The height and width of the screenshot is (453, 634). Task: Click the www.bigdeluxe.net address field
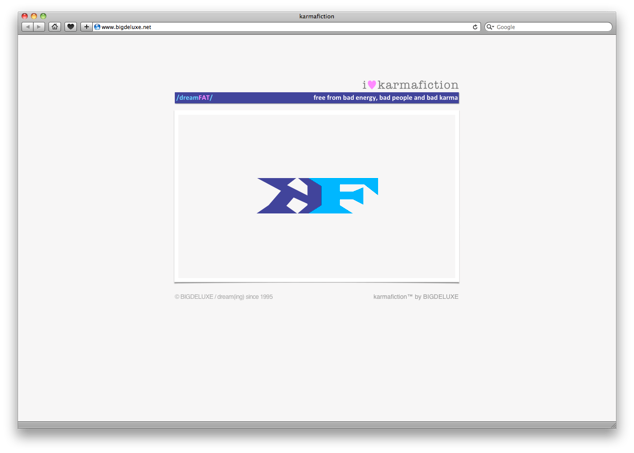(x=280, y=27)
